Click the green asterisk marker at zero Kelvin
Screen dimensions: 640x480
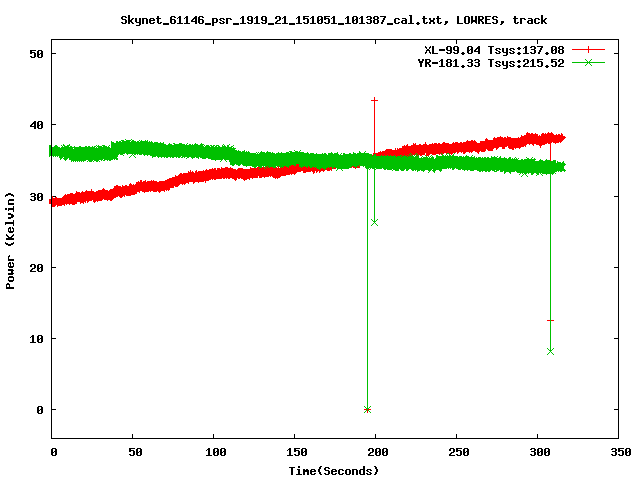point(367,409)
